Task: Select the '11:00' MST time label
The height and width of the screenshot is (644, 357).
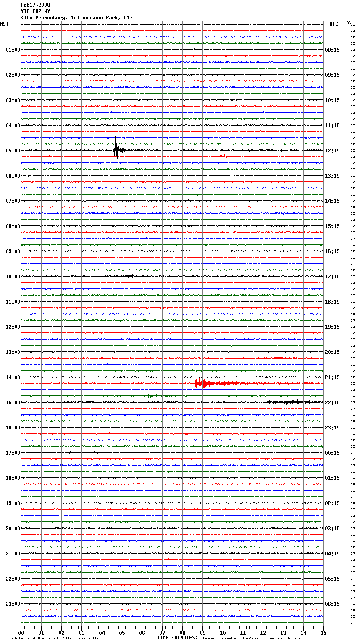Action: [13, 302]
